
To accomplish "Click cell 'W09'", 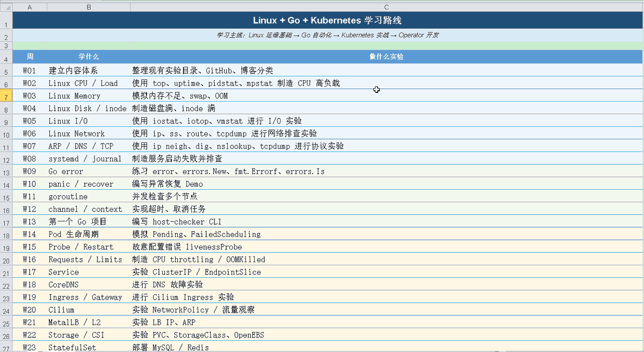I will 30,171.
